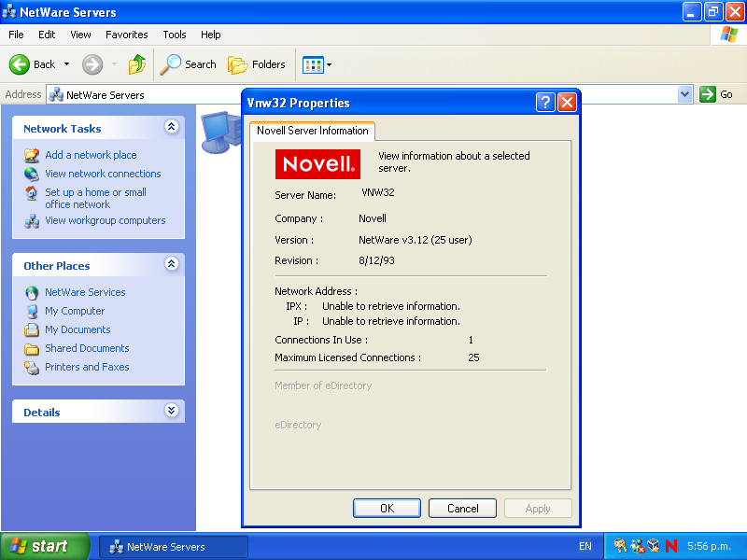Click the NetWare Servers taskbar button
Screen dimensions: 747x560
coord(174,547)
